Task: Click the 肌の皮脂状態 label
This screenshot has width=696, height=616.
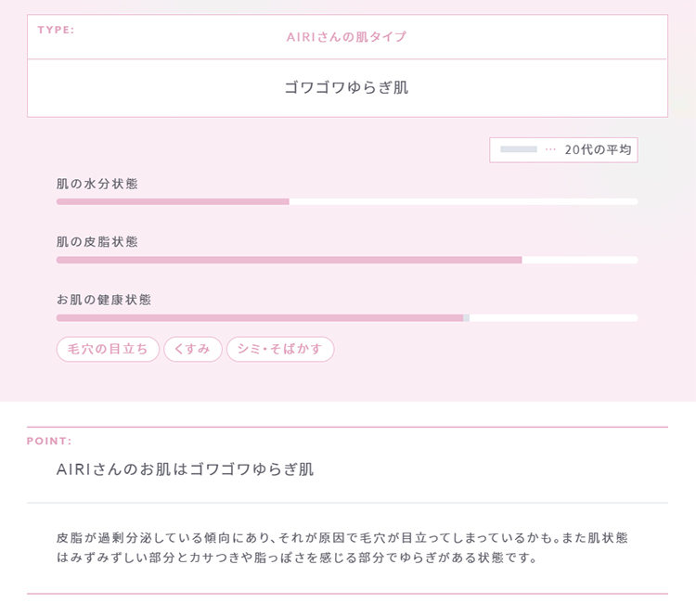Action: (x=97, y=242)
